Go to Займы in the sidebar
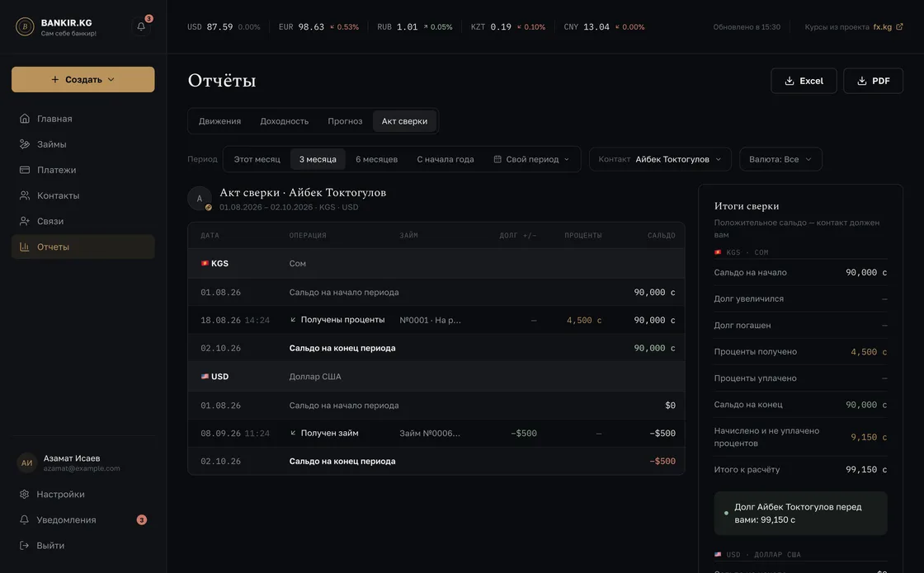The width and height of the screenshot is (924, 573). coord(83,144)
